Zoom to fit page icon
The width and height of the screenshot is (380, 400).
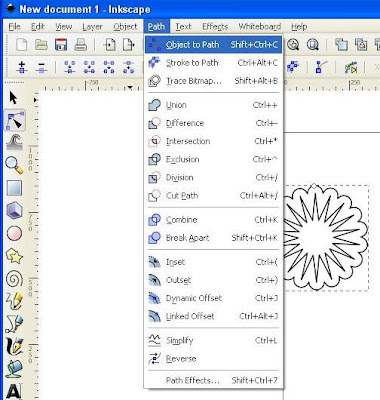(313, 45)
